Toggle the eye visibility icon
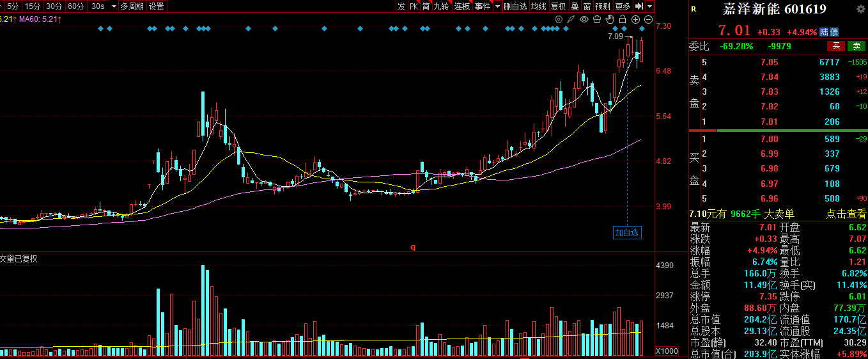This screenshot has width=868, height=359. (584, 20)
